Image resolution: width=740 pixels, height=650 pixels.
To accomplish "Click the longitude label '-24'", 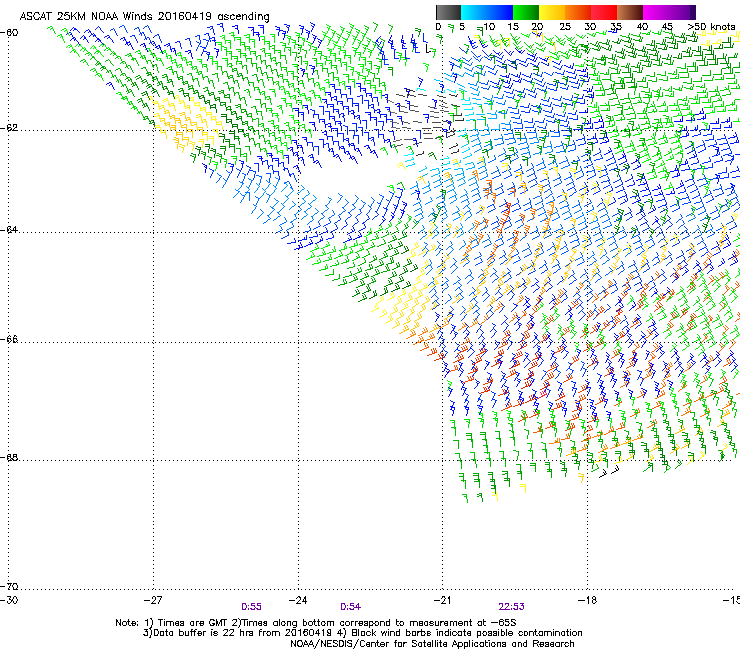I will pyautogui.click(x=298, y=600).
